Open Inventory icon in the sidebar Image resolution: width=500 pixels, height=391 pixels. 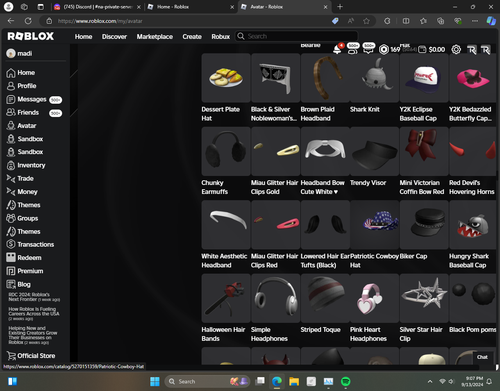(x=11, y=165)
